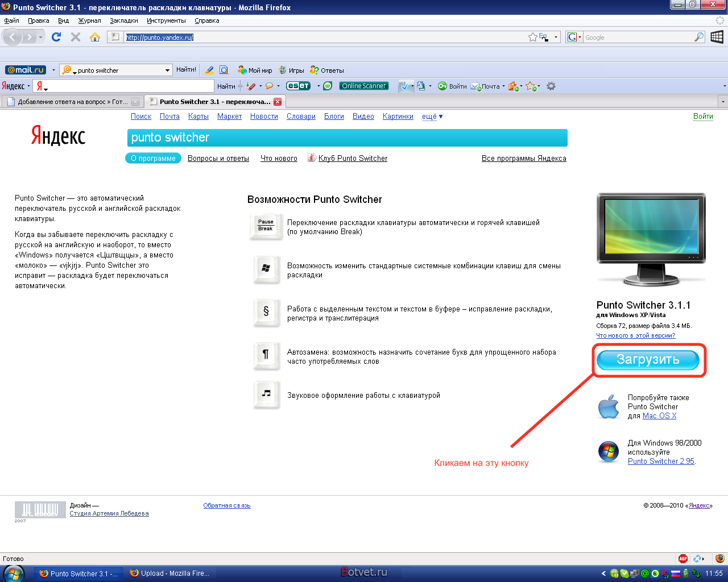This screenshot has height=582, width=728.
Task: Click the ESET logo in the toolbar
Action: 298,86
